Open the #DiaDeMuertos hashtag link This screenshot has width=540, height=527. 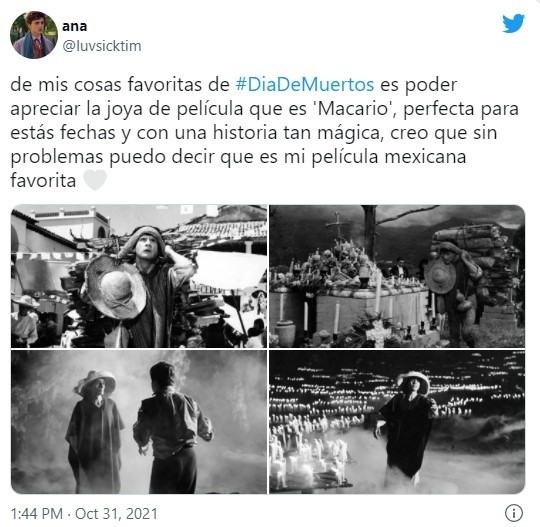(x=305, y=84)
